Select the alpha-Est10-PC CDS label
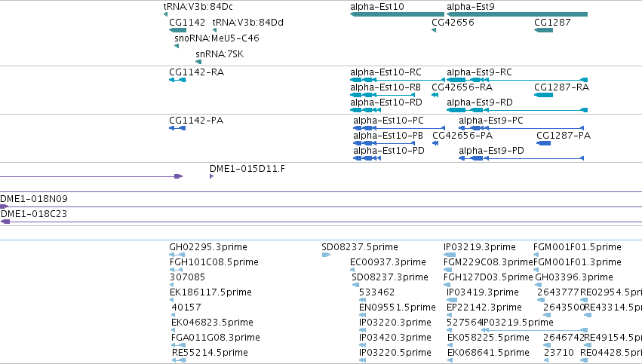The height and width of the screenshot is (364, 642). [389, 121]
